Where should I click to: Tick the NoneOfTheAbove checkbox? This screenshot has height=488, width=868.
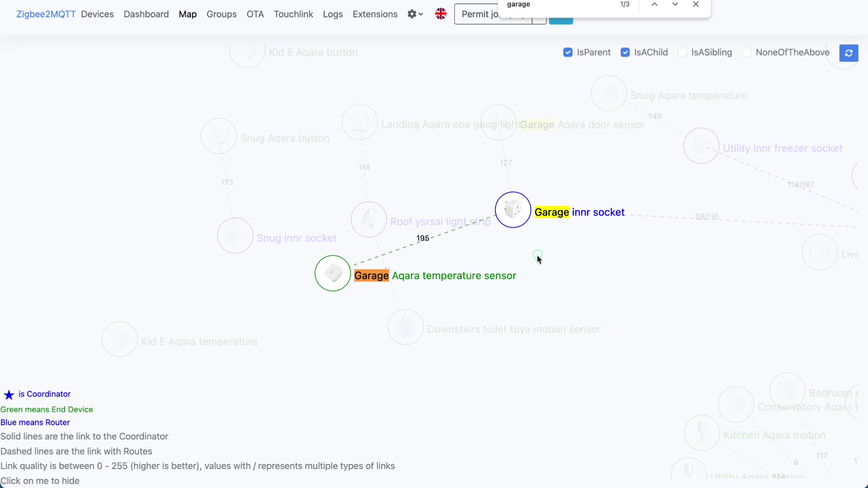747,52
